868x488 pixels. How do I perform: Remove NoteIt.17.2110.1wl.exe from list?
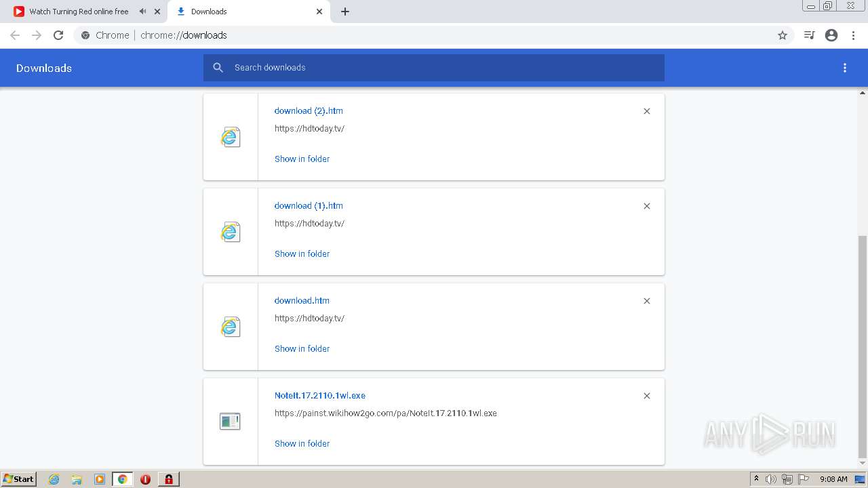click(647, 396)
